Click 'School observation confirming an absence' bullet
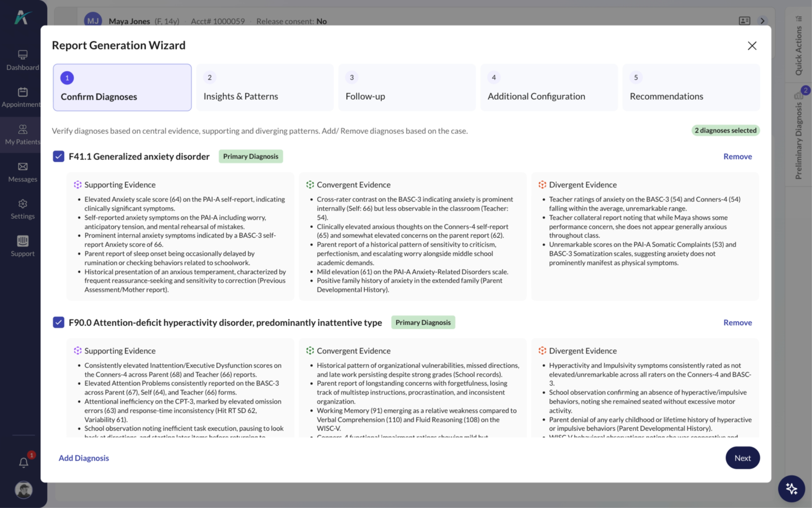 [x=648, y=401]
